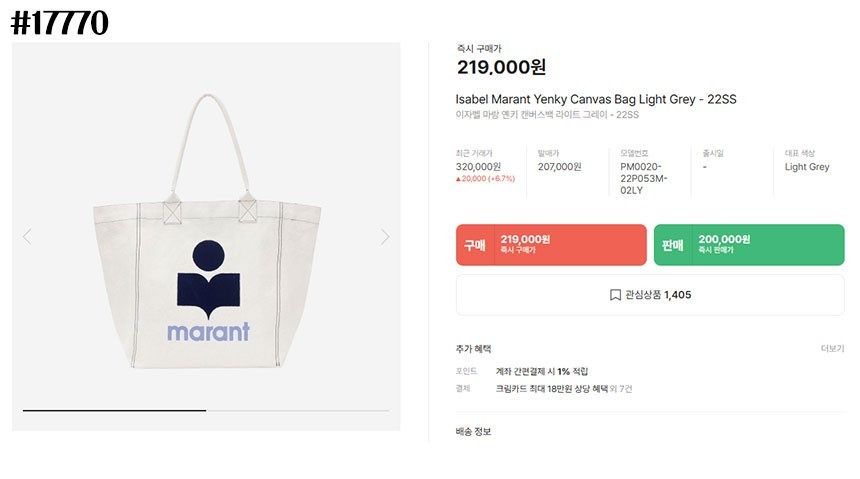
Task: Click the Light Grey color value
Action: [807, 167]
